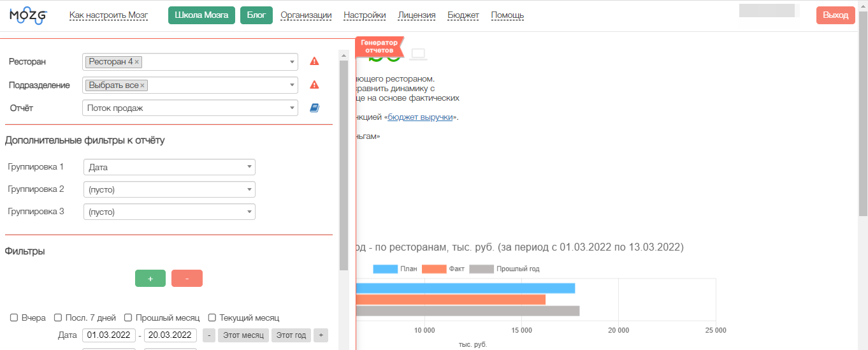
Task: Open the Группировка 2 dropdown
Action: [x=169, y=189]
